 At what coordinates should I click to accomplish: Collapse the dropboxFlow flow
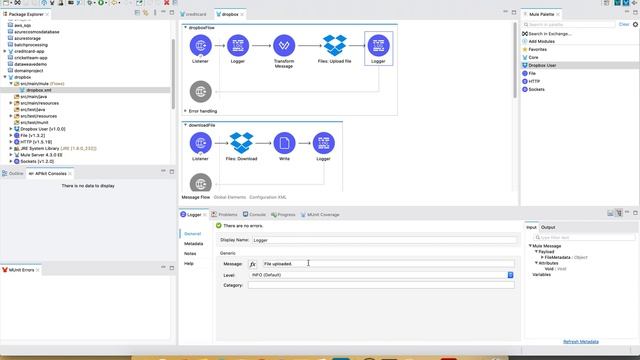point(185,27)
